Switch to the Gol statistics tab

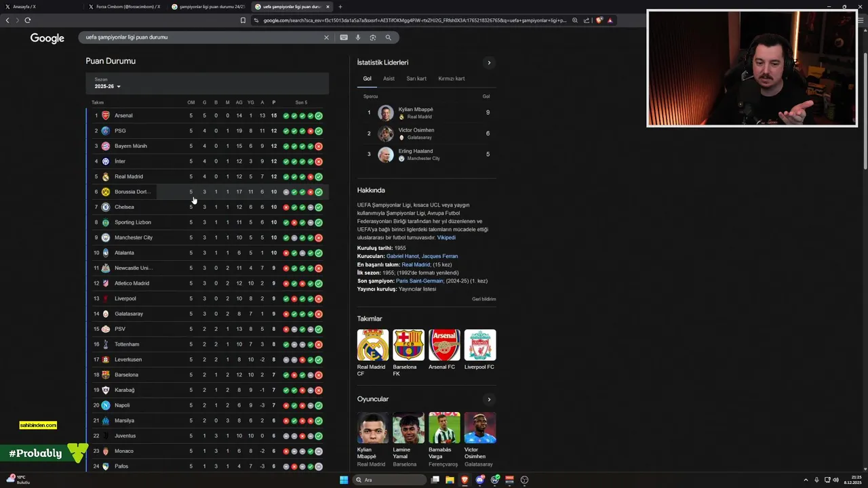[x=367, y=79]
